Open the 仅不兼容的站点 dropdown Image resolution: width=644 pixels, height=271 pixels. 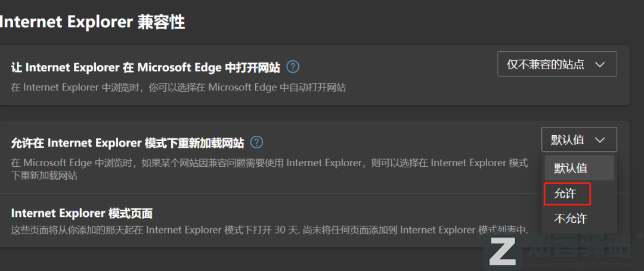[557, 64]
